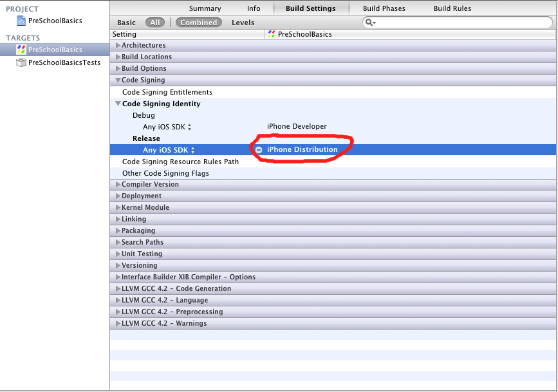Collapse the Code Signing section
Screen dimensions: 558x392
pos(118,80)
